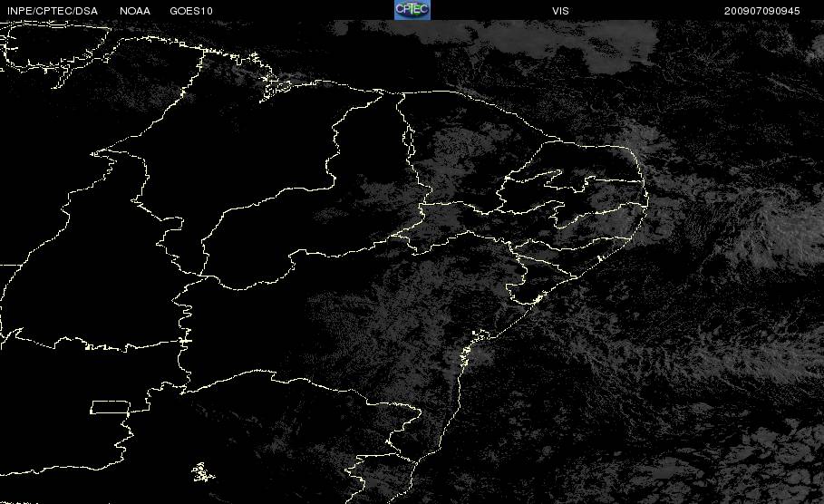Click the 200907090945 timestamp

pyautogui.click(x=762, y=11)
